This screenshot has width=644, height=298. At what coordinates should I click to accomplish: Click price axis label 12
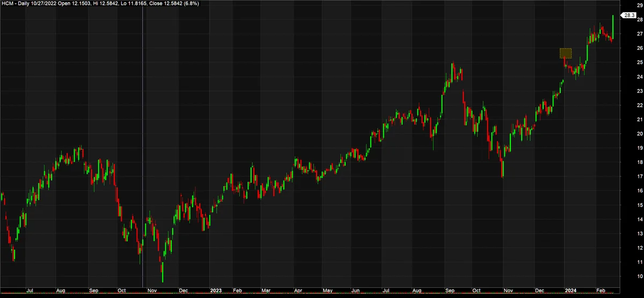pyautogui.click(x=639, y=248)
